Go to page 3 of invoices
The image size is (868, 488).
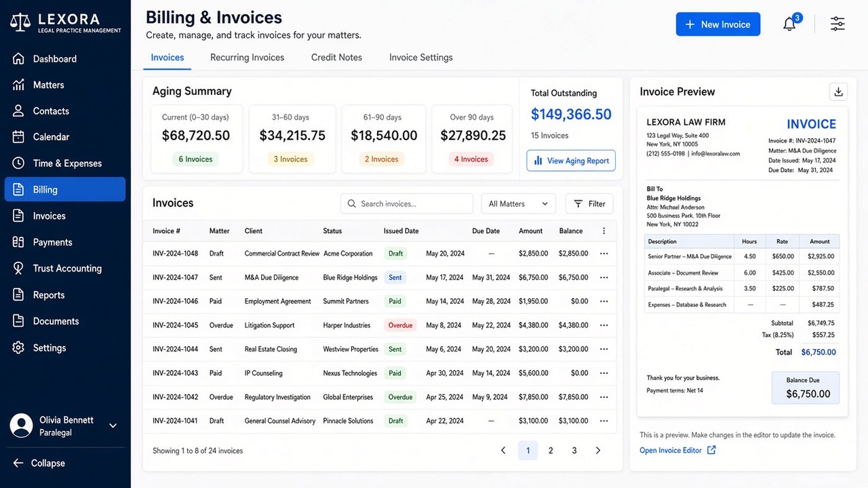(x=574, y=451)
